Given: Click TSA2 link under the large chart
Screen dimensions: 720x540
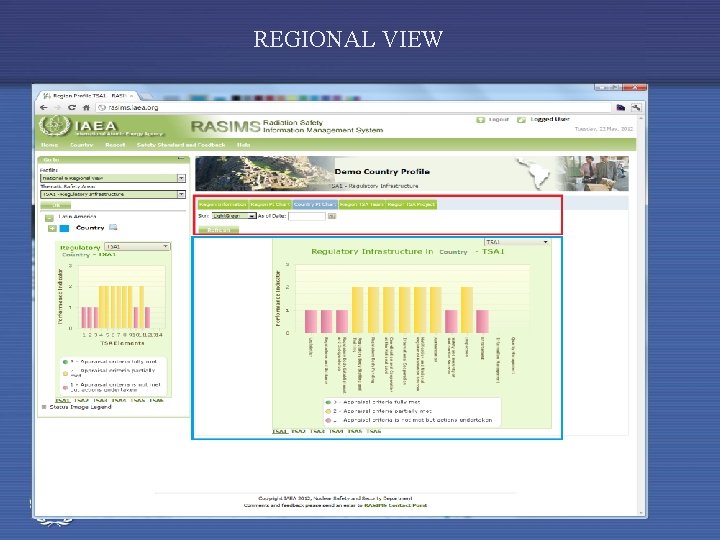Looking at the screenshot, I should tap(298, 431).
